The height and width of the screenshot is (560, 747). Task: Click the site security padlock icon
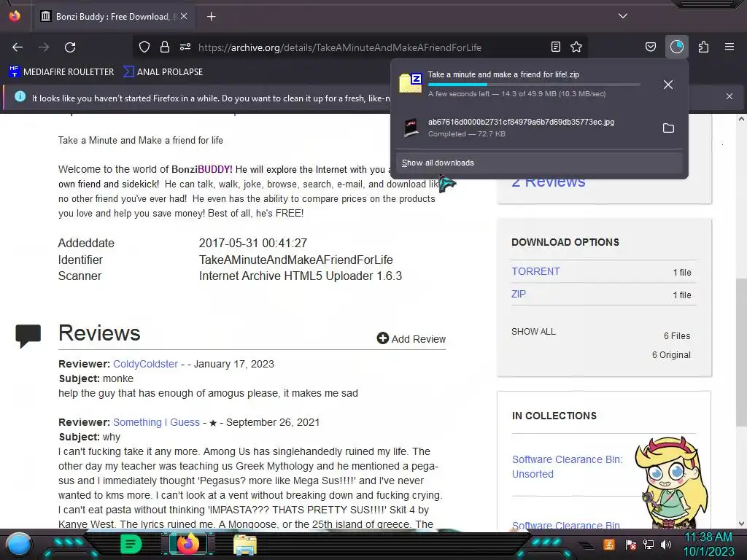click(x=165, y=47)
